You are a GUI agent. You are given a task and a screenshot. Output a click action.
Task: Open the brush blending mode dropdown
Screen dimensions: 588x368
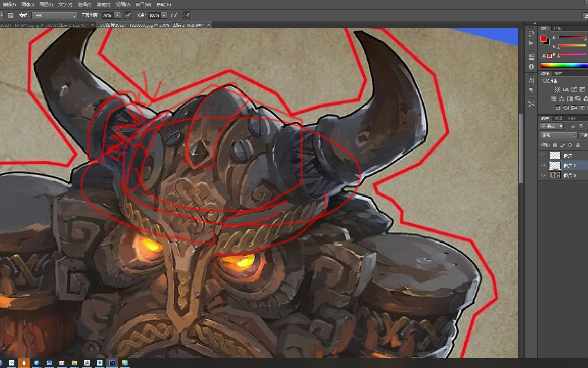click(54, 15)
